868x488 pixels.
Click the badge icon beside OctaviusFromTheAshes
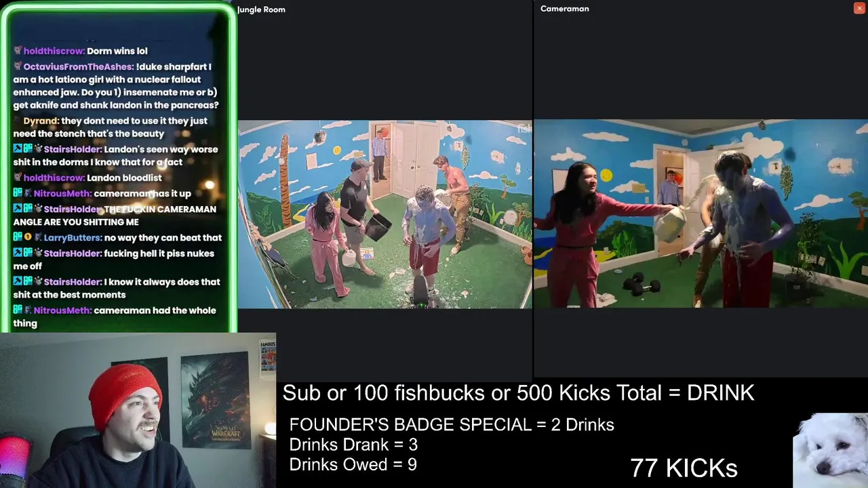click(18, 66)
